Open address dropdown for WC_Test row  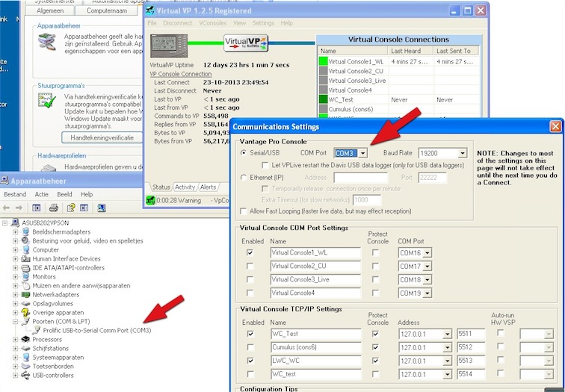pyautogui.click(x=447, y=334)
